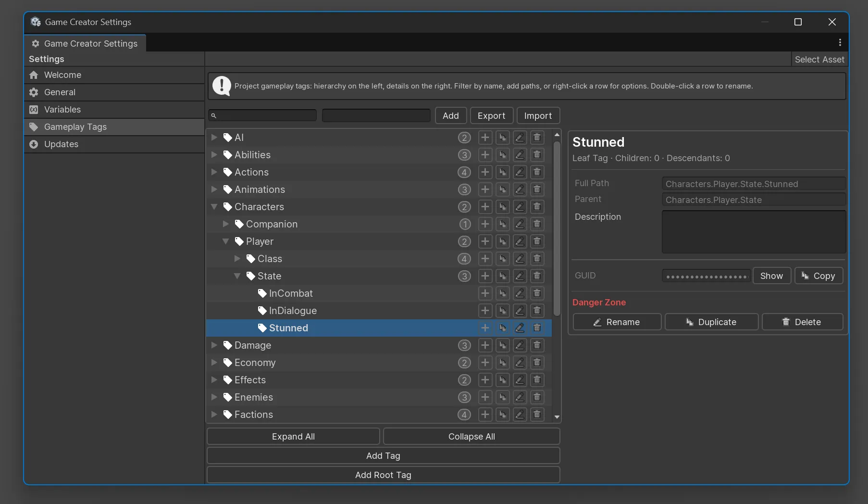Click the plus icon in the InDialogue row

pos(485,311)
